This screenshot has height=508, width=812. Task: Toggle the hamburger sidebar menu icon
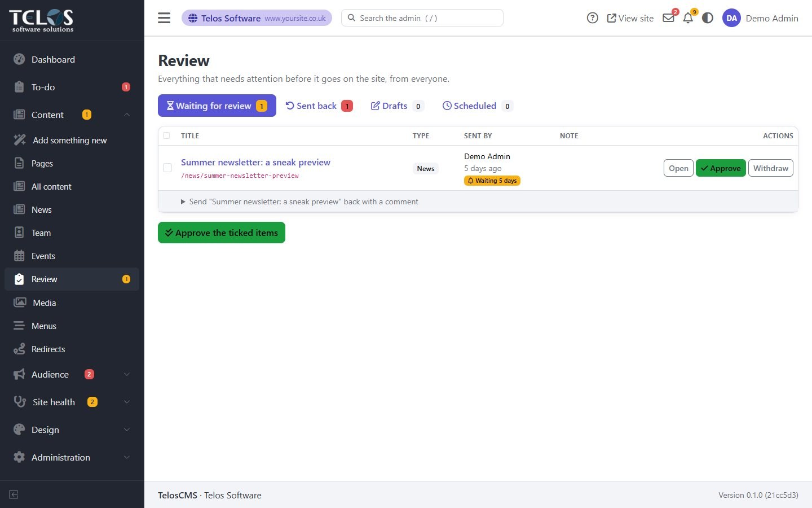(x=164, y=18)
